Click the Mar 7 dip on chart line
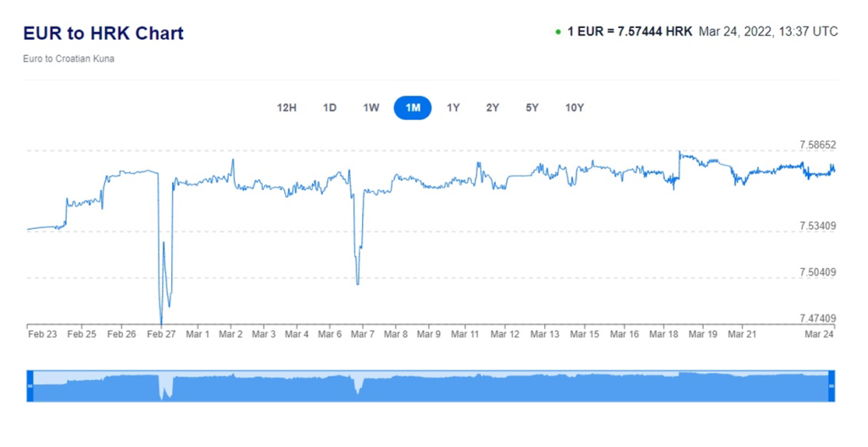 tap(358, 283)
